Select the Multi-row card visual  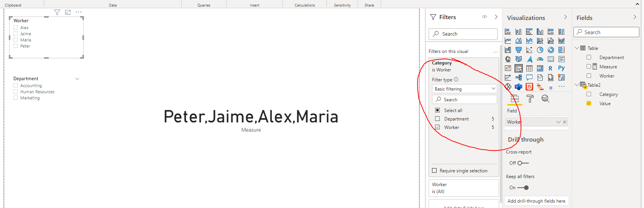(562, 59)
